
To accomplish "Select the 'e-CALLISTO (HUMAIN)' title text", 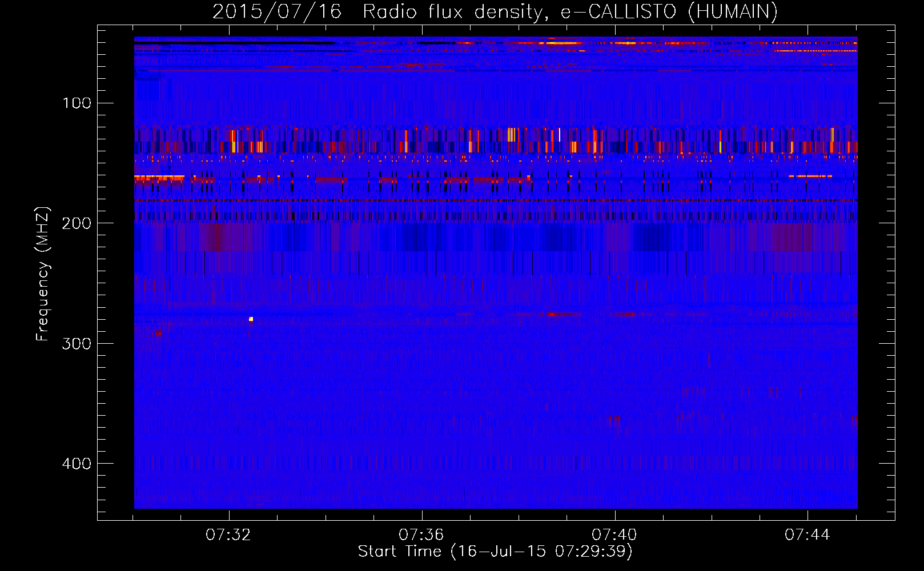I will click(669, 11).
